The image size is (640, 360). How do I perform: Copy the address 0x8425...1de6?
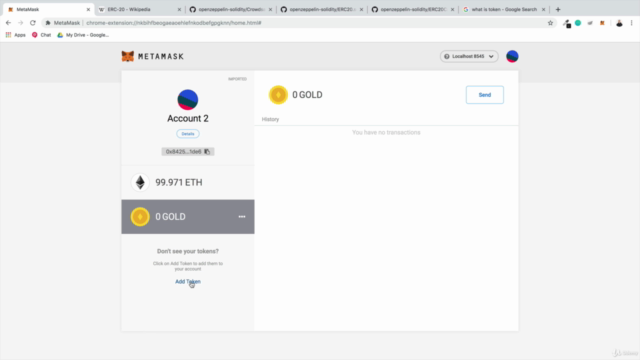click(x=188, y=151)
